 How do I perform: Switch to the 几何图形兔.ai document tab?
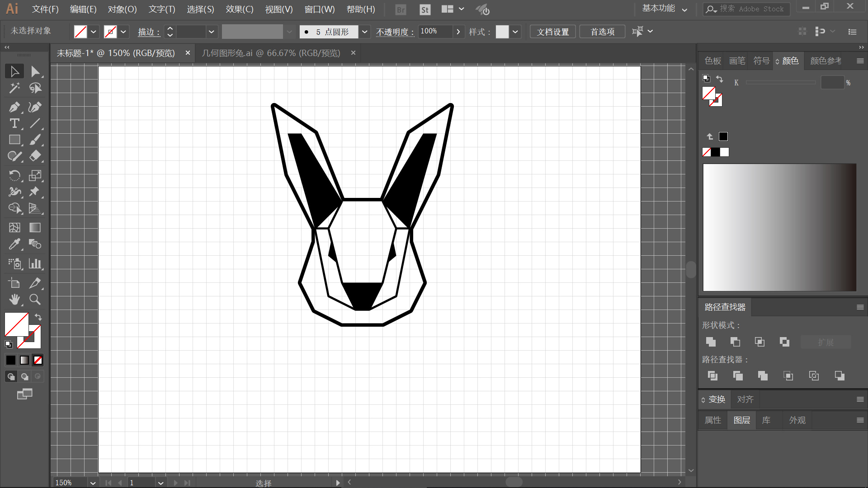(271, 53)
